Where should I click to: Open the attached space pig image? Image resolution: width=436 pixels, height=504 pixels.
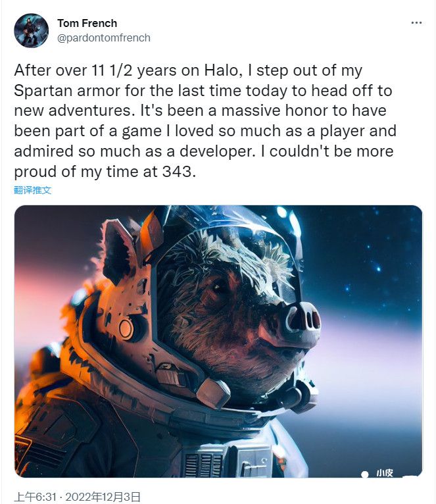tap(218, 341)
